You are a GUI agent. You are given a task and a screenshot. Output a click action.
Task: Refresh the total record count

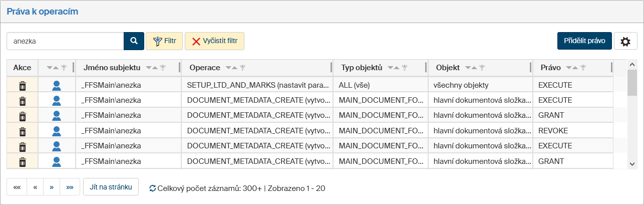[x=152, y=189]
